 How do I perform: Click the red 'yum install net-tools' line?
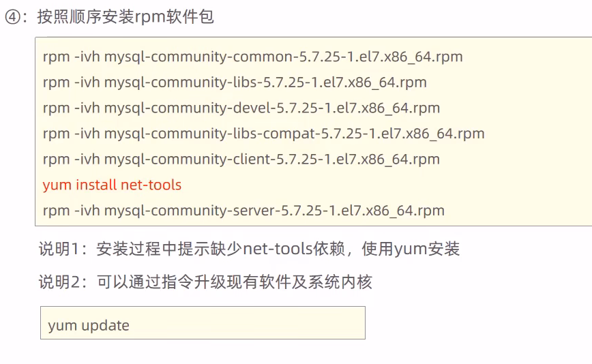112,185
